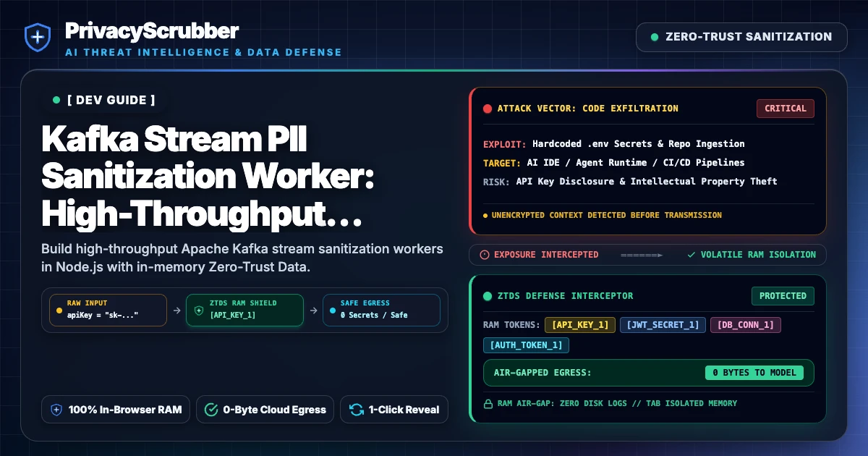This screenshot has width=868, height=456.
Task: Click the [API_KEY_1] token chip
Action: click(x=580, y=325)
